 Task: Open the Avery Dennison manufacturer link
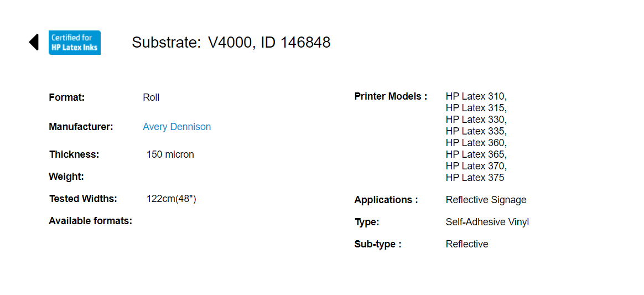click(x=176, y=127)
